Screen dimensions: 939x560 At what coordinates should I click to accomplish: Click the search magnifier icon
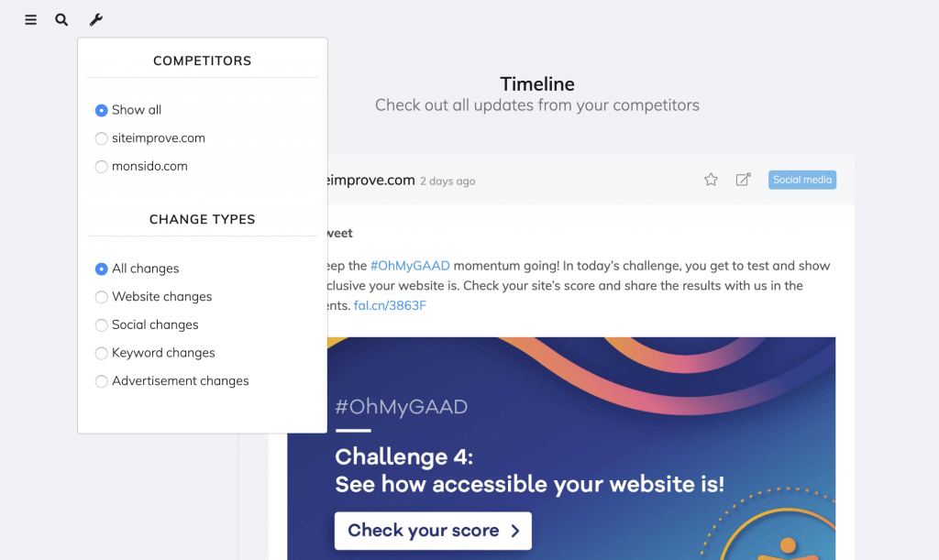61,20
